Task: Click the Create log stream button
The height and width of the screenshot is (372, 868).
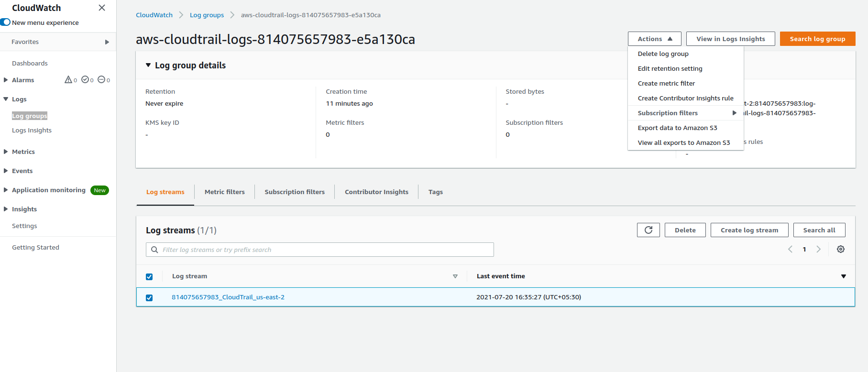Action: pos(749,230)
